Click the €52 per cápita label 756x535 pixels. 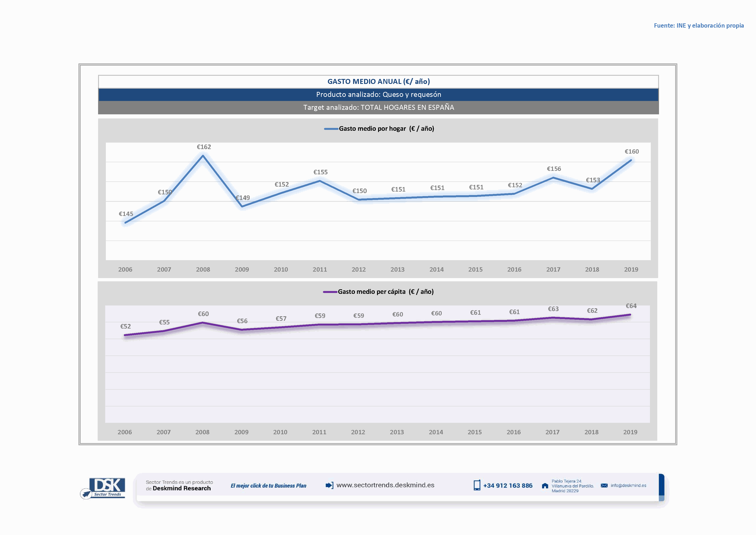tap(125, 326)
